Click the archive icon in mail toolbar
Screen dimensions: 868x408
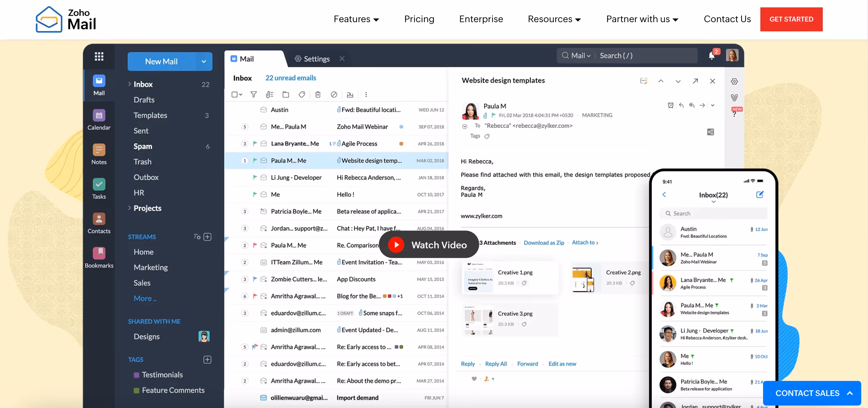(350, 95)
